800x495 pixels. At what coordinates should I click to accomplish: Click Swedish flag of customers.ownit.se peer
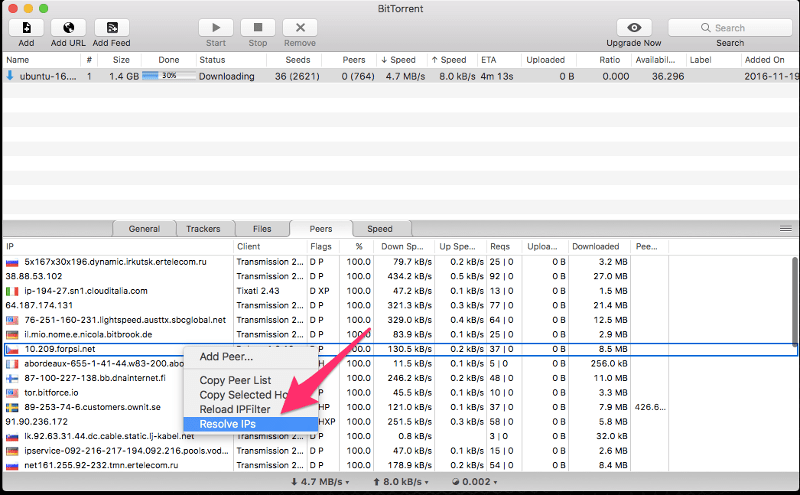12,408
